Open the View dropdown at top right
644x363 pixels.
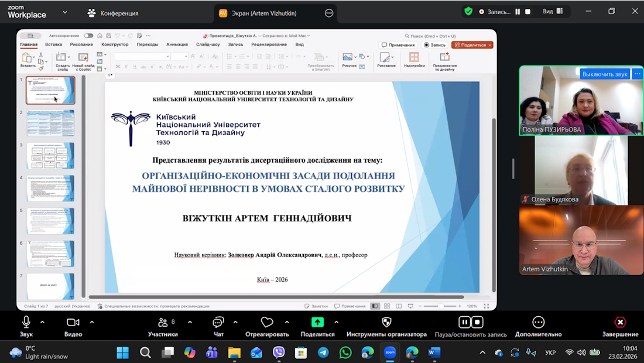point(553,12)
